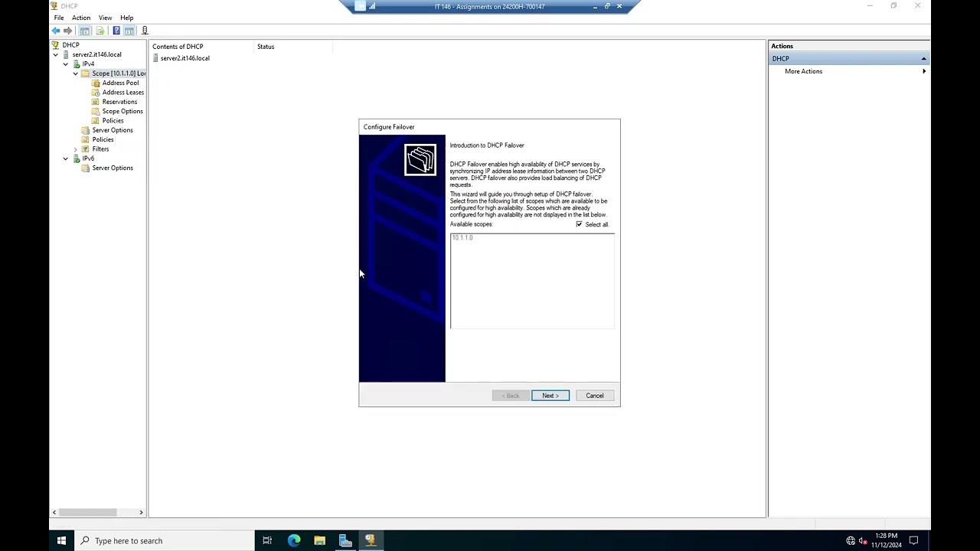Click the Contents of DHCP column header
Image resolution: width=980 pixels, height=551 pixels.
[203, 47]
